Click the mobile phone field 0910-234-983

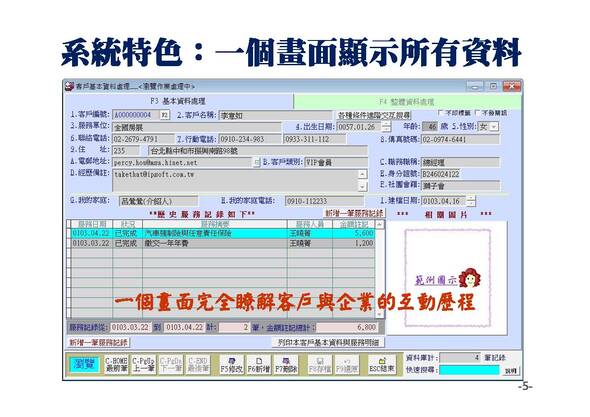tap(250, 139)
